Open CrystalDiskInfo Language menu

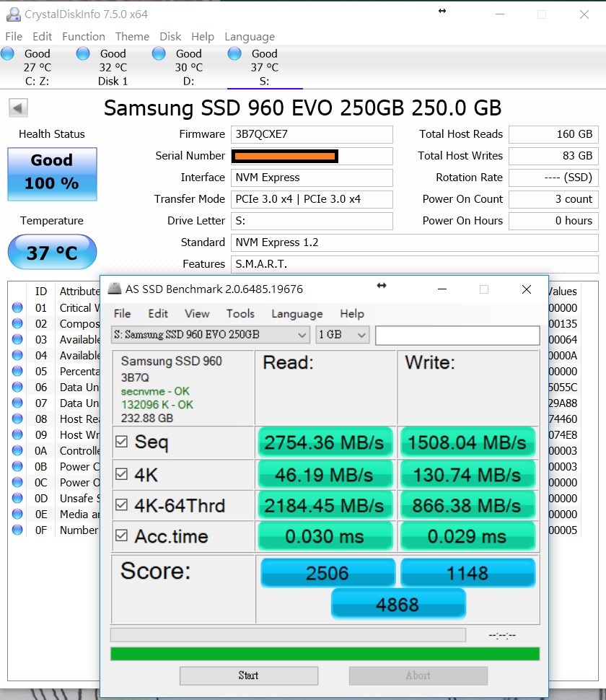tap(250, 37)
